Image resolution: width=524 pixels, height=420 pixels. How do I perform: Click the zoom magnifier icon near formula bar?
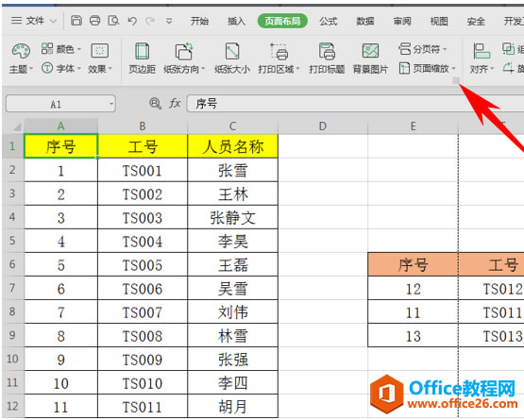click(x=155, y=104)
